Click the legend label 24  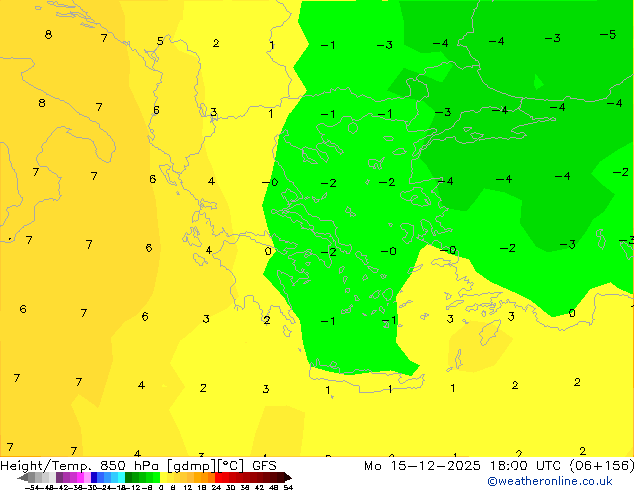pos(216,487)
